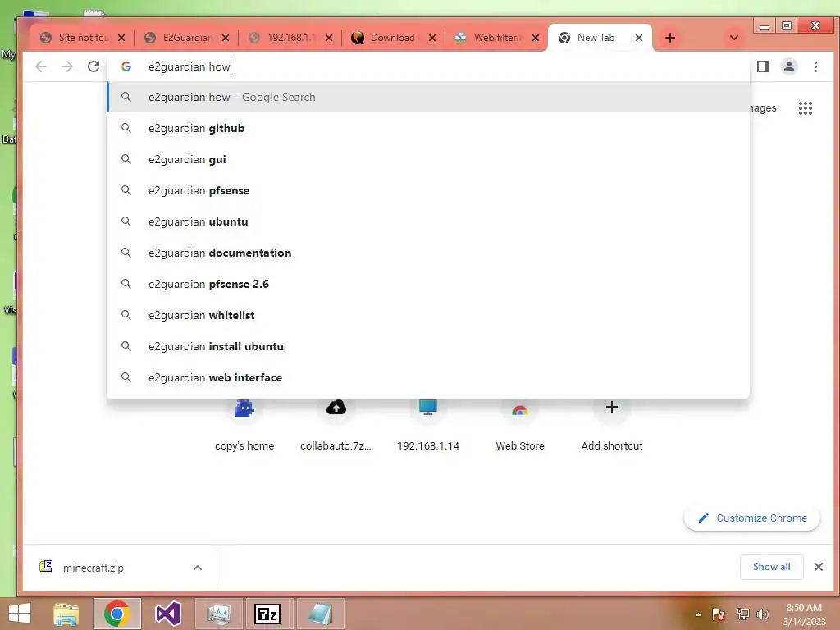Close the 'Site not found' tab
This screenshot has height=630, width=840.
[x=121, y=38]
